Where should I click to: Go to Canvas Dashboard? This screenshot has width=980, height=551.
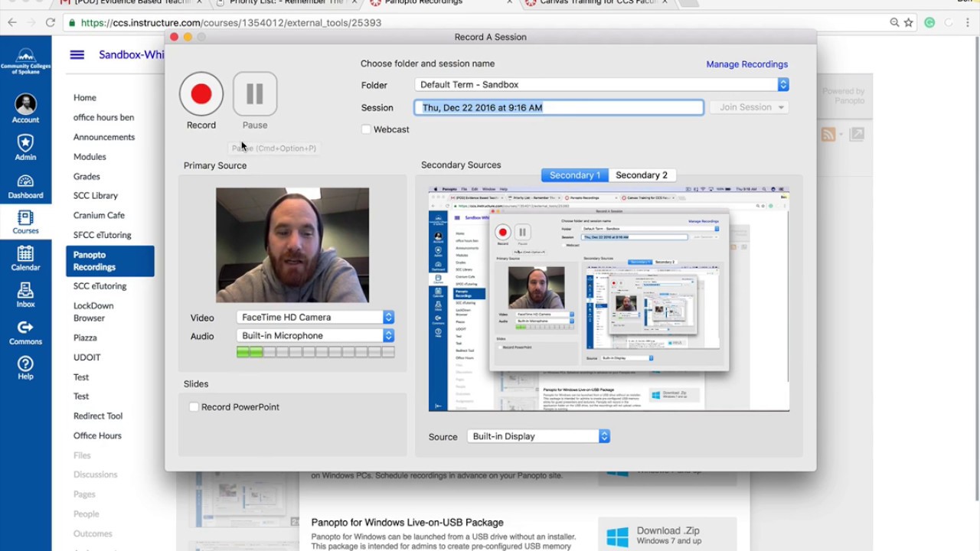pyautogui.click(x=25, y=186)
